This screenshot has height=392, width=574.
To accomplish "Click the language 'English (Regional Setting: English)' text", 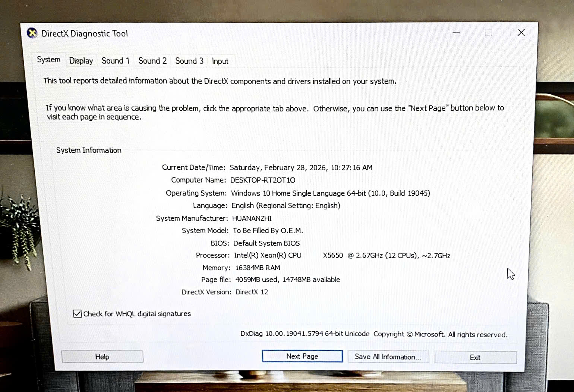I will (286, 206).
